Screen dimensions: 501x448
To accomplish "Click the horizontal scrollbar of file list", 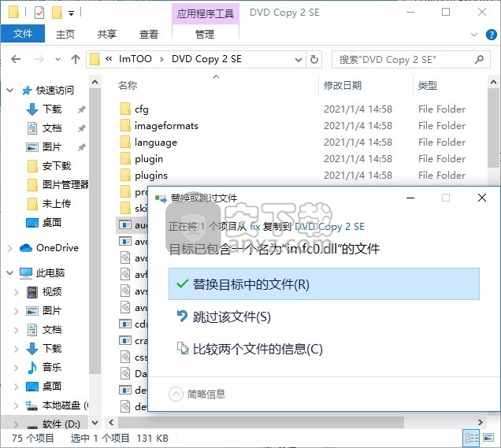I will pyautogui.click(x=261, y=422).
